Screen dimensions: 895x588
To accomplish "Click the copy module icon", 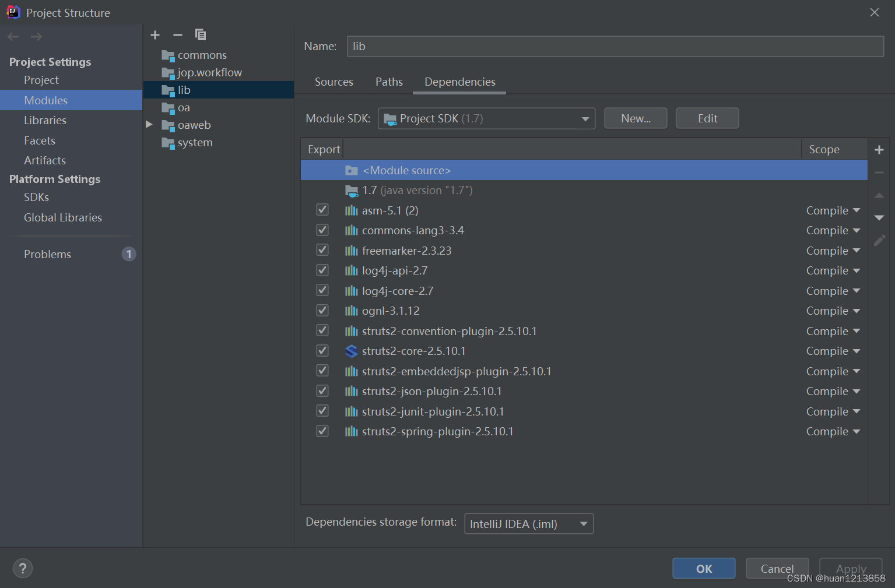I will (201, 35).
